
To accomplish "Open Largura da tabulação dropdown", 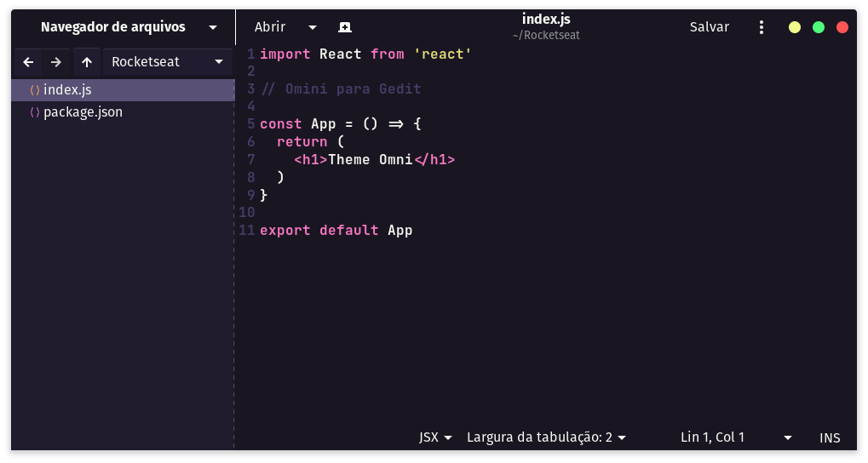I will pos(546,437).
